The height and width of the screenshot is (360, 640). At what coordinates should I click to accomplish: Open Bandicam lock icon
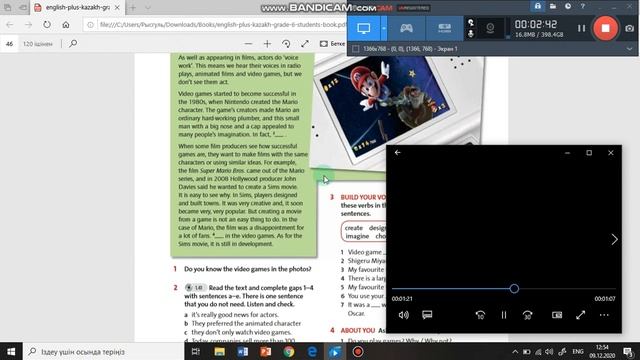(x=538, y=6)
